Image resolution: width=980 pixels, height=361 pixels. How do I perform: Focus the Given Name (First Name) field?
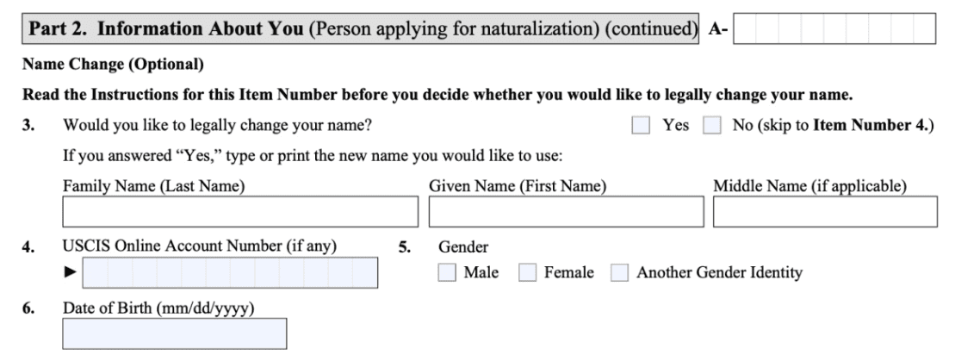(x=566, y=211)
